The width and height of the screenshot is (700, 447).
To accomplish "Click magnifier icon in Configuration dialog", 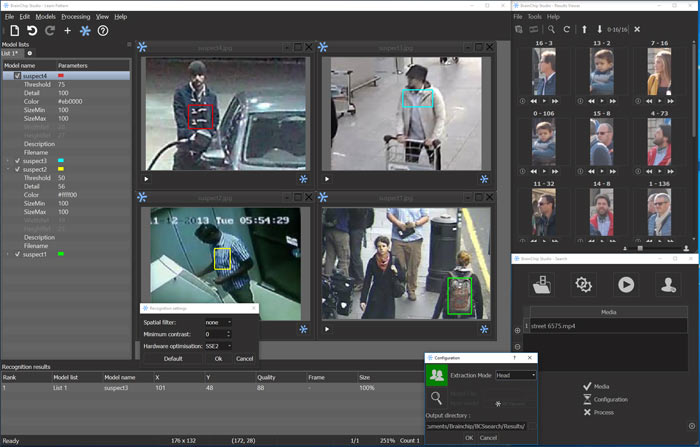I will point(437,398).
